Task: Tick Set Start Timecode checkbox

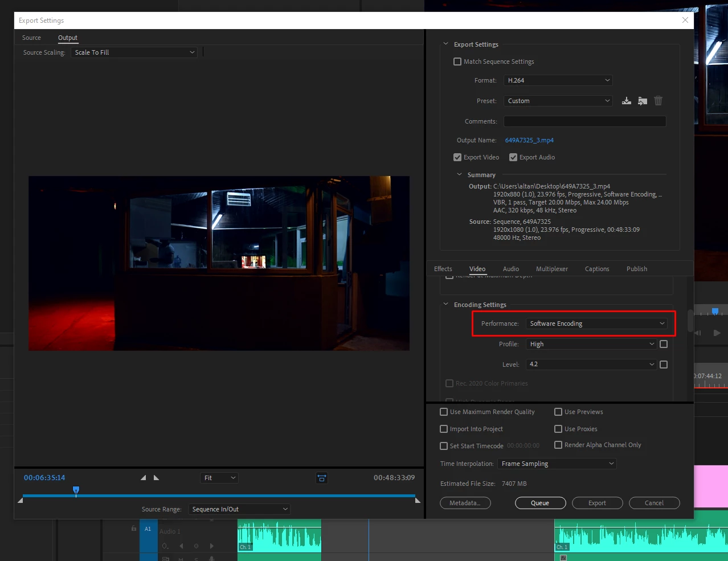Action: (444, 446)
